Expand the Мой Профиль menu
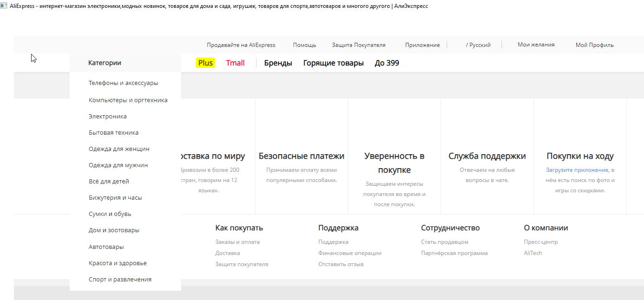Viewport: 644px width, 300px height. [594, 45]
